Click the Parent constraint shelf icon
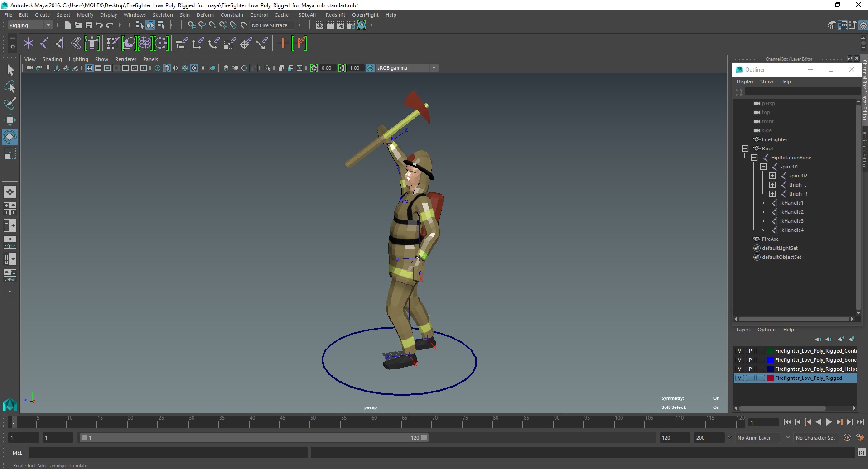The image size is (868, 469). point(182,43)
